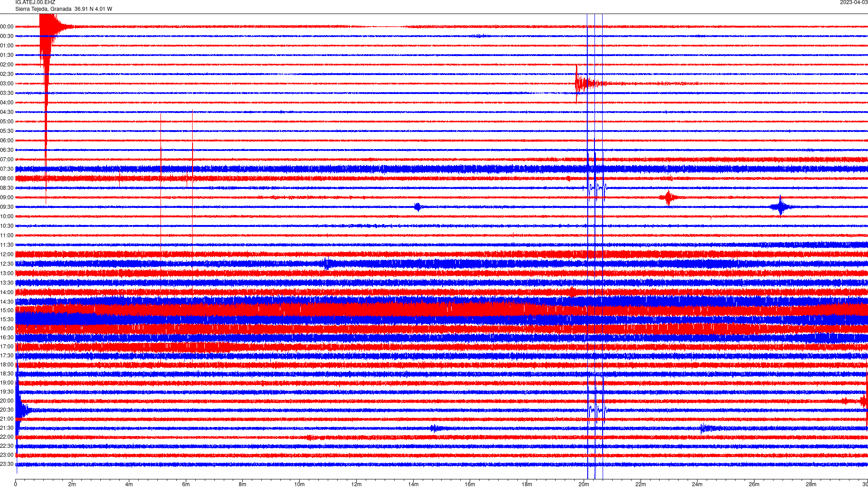
Task: Select the 03:00 time row label
Action: point(7,84)
